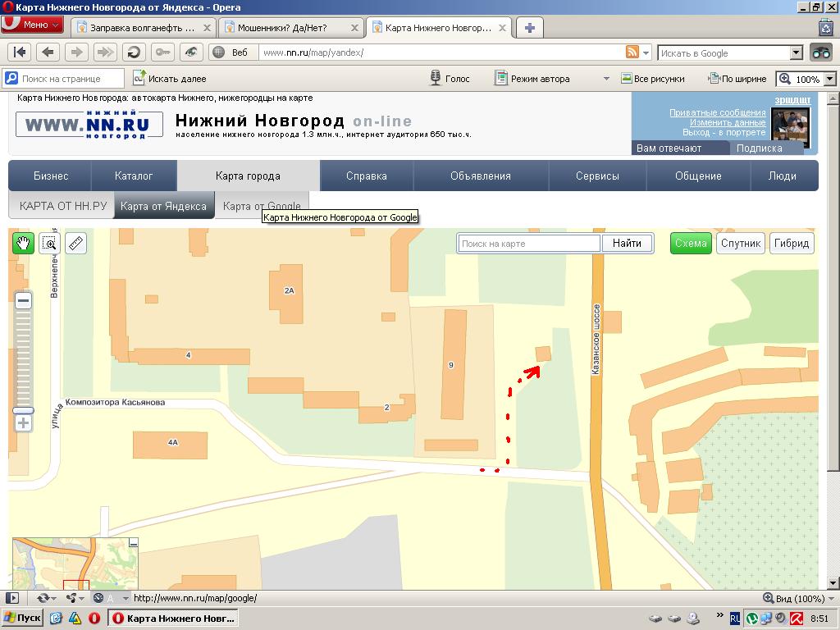840x630 pixels.
Task: Select the hand pan map tool
Action: [23, 243]
